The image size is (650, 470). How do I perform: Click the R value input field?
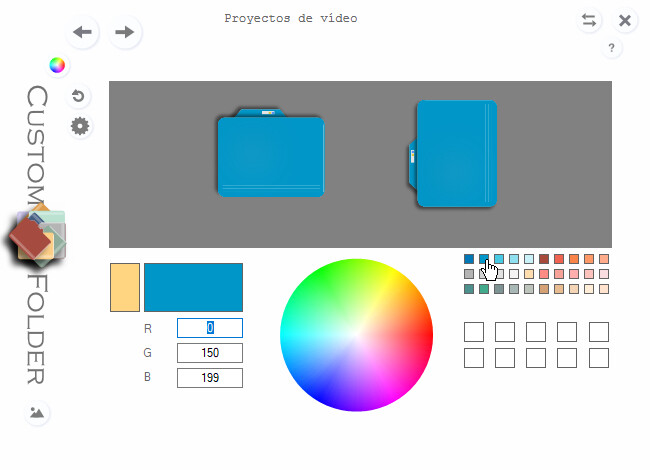(210, 328)
